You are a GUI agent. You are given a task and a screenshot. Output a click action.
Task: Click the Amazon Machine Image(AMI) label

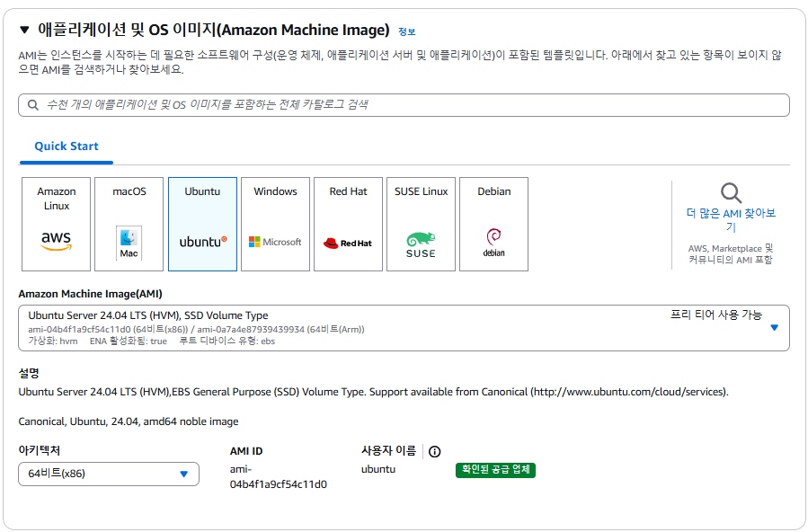tap(90, 294)
